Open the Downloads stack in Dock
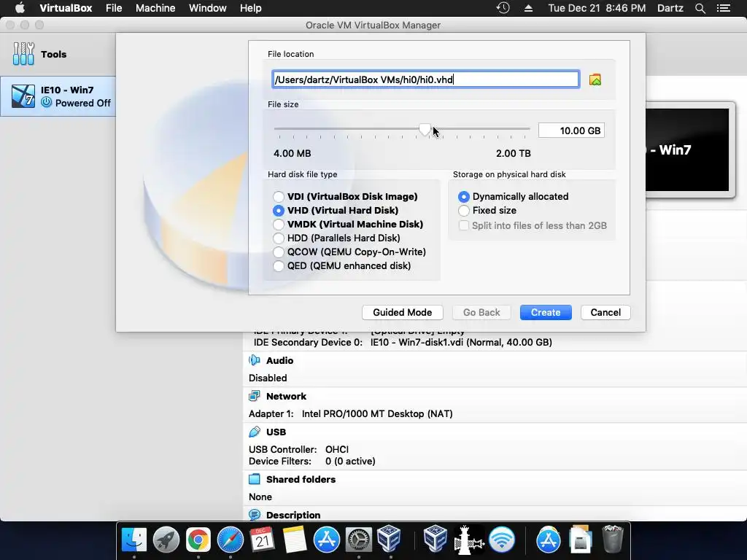747x560 pixels. click(580, 540)
